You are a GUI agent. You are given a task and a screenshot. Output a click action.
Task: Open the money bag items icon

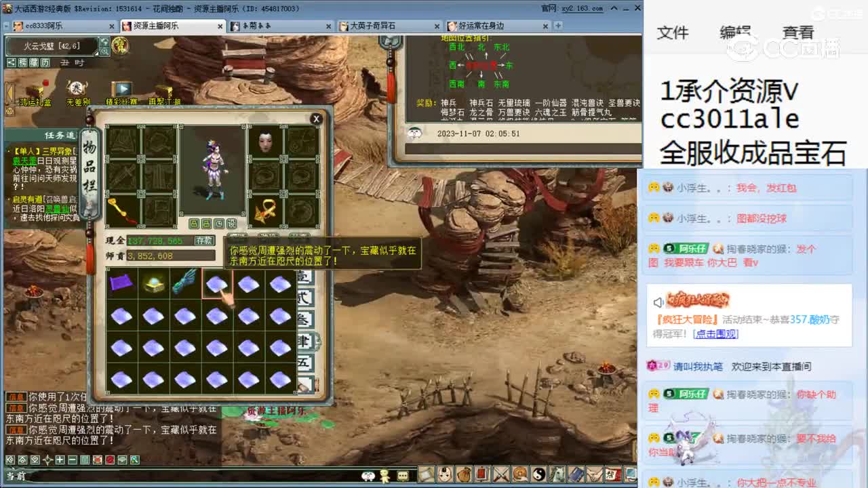(464, 474)
